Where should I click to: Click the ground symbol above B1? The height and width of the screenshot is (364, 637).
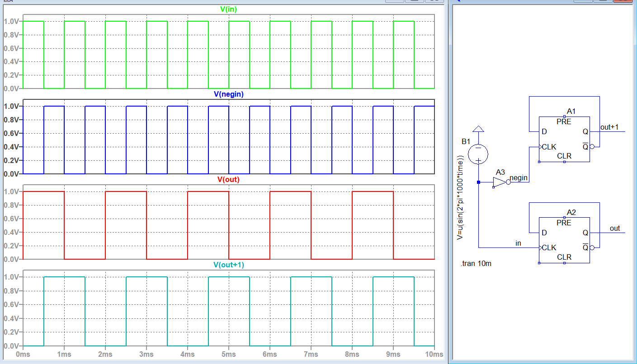[x=478, y=130]
